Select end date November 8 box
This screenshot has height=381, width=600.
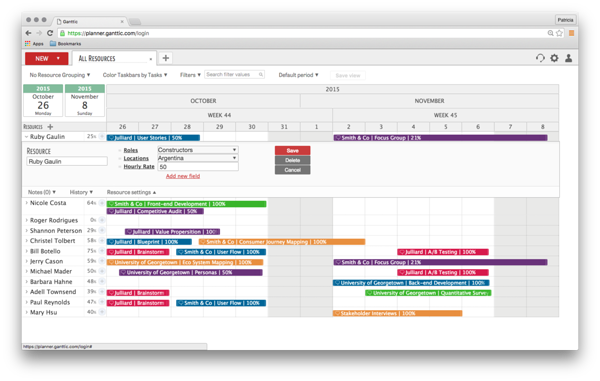click(x=85, y=101)
